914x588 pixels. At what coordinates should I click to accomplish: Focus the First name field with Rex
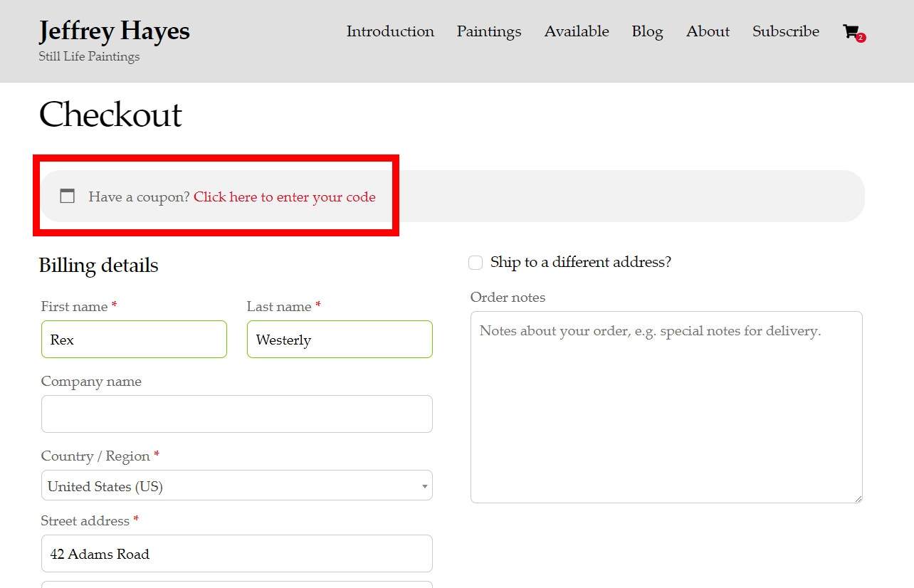click(x=134, y=340)
